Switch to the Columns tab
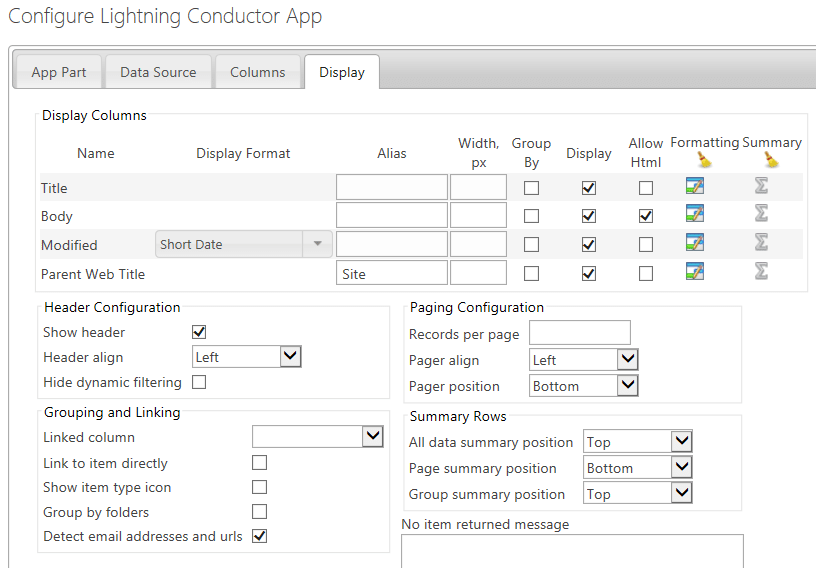 click(258, 72)
